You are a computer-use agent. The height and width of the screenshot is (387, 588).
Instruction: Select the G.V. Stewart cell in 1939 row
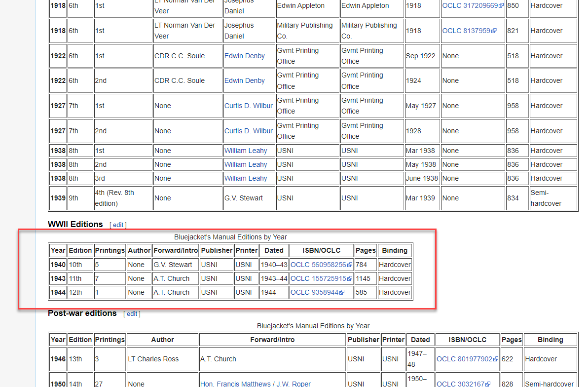[249, 198]
